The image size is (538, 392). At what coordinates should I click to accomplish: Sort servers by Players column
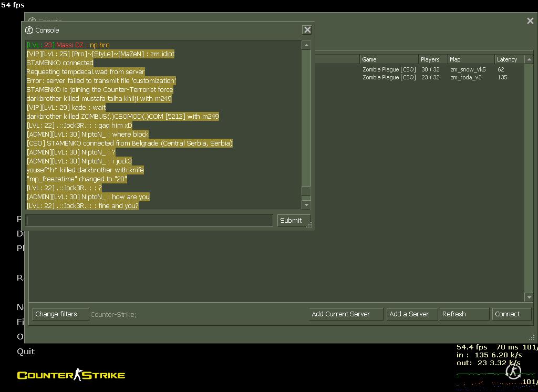tap(432, 59)
